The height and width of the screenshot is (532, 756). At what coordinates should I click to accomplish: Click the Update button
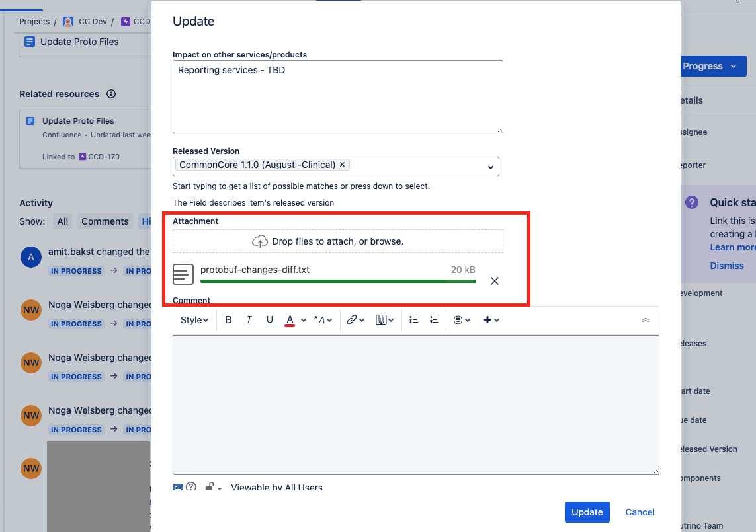tap(587, 512)
